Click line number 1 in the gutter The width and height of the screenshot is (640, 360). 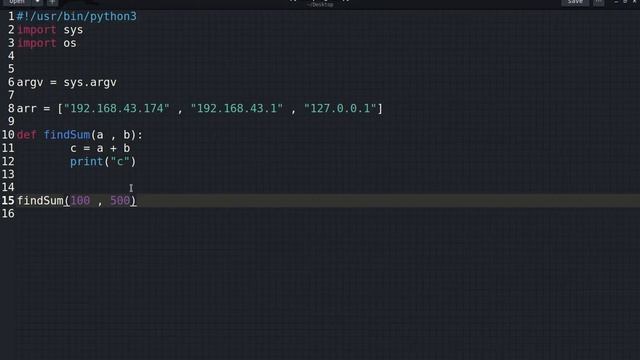(11, 17)
